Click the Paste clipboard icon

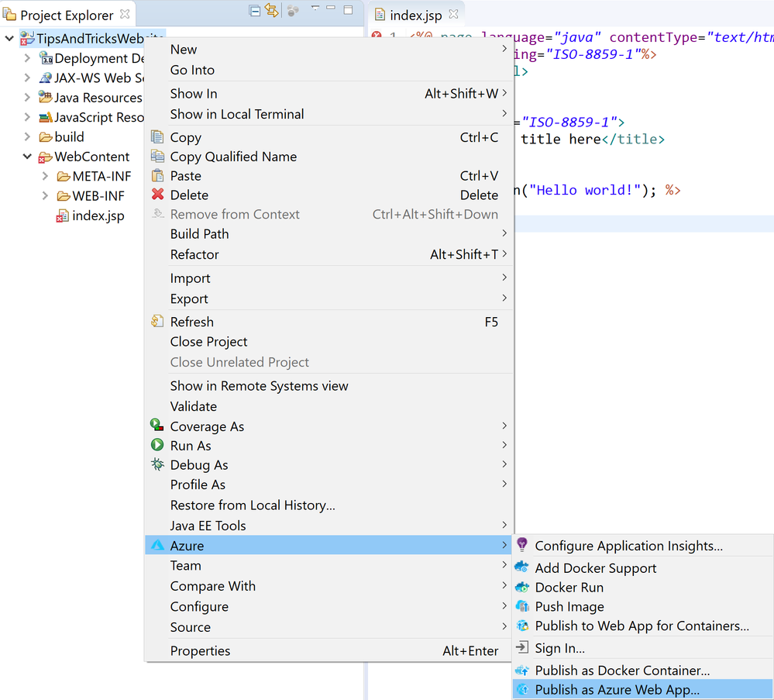click(157, 175)
